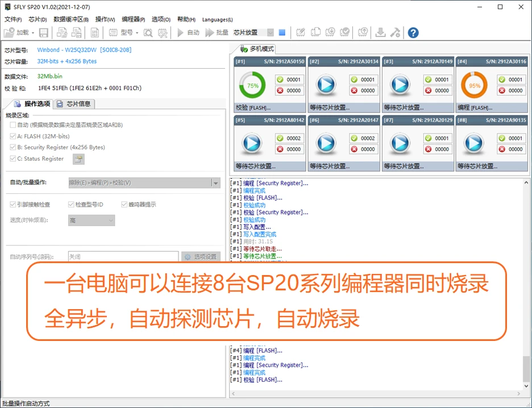Click play button of programmer #5

pyautogui.click(x=252, y=143)
